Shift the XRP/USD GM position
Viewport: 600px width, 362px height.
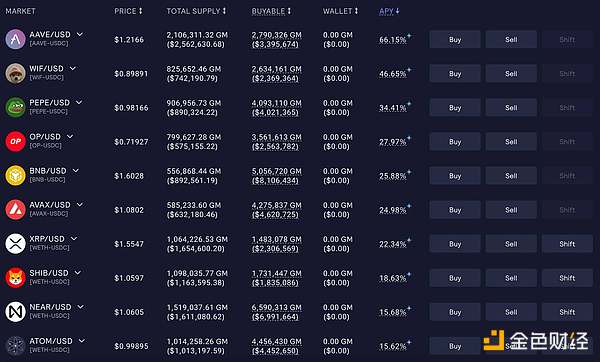tap(567, 244)
